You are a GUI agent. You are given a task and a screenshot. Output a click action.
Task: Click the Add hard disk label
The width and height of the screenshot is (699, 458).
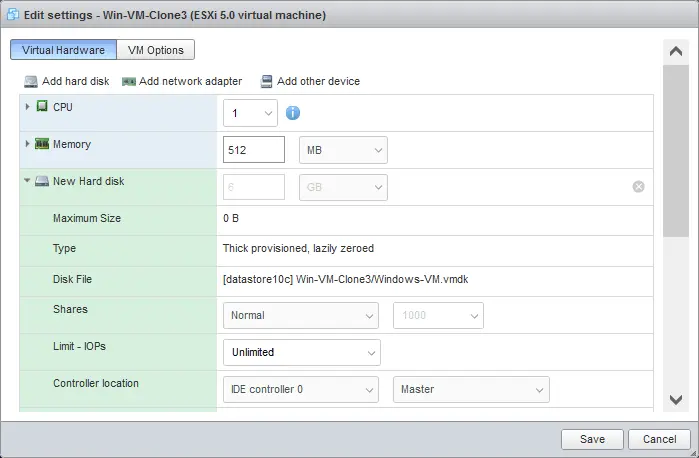coord(75,81)
